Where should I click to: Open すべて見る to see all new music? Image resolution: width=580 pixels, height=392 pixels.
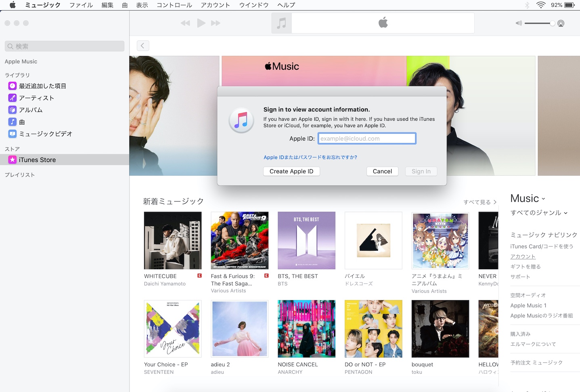[480, 202]
